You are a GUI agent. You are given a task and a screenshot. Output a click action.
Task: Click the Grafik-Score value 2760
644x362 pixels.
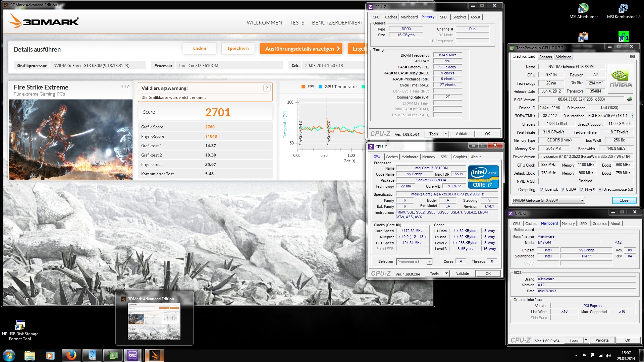(x=210, y=127)
